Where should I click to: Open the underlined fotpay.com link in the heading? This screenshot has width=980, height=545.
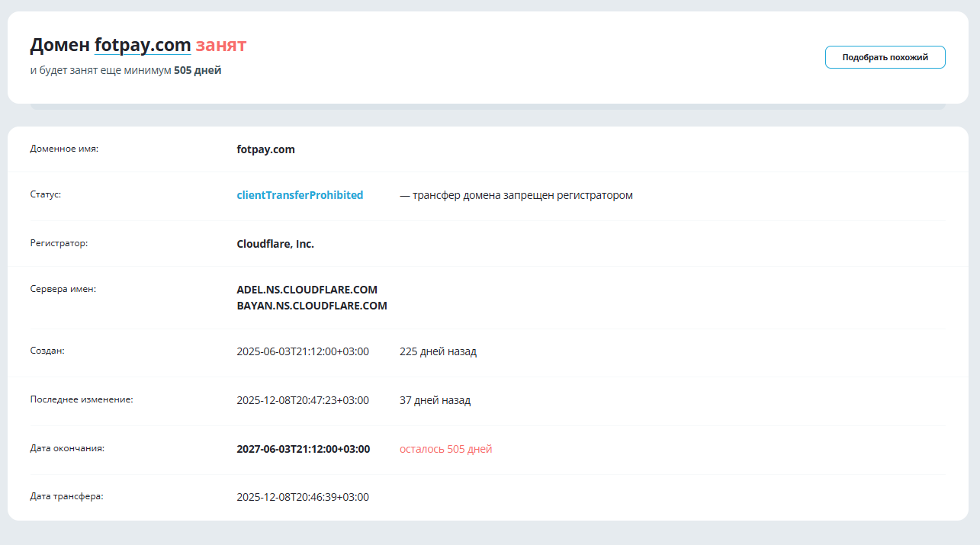[143, 45]
